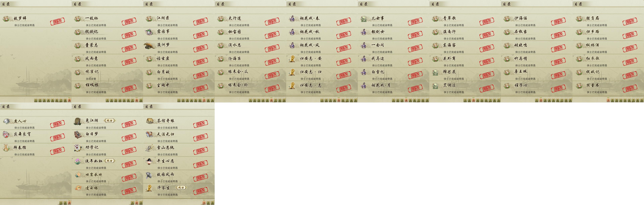Open the 鸠雀记 adventure entry
The height and width of the screenshot is (205, 644).
[107, 74]
